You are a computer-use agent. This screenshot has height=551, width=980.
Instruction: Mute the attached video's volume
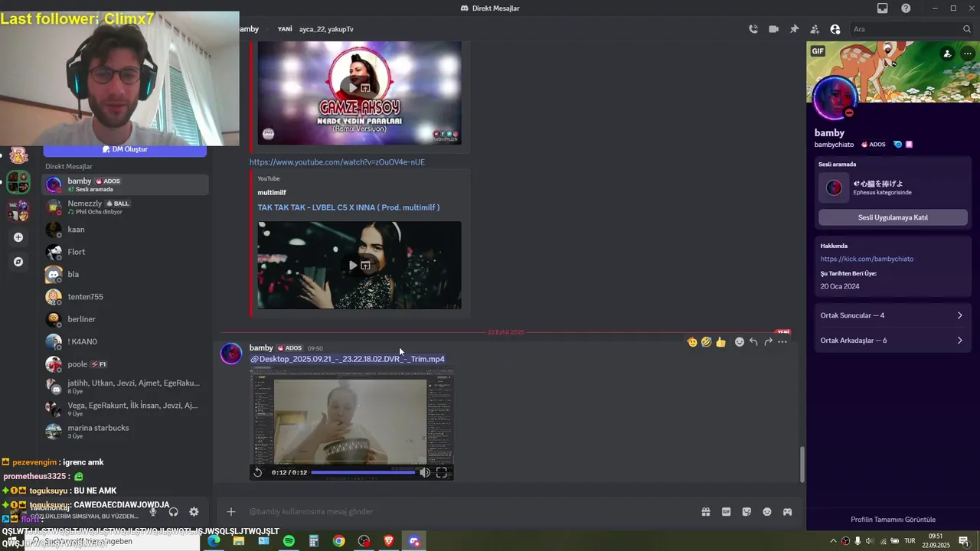click(x=425, y=472)
